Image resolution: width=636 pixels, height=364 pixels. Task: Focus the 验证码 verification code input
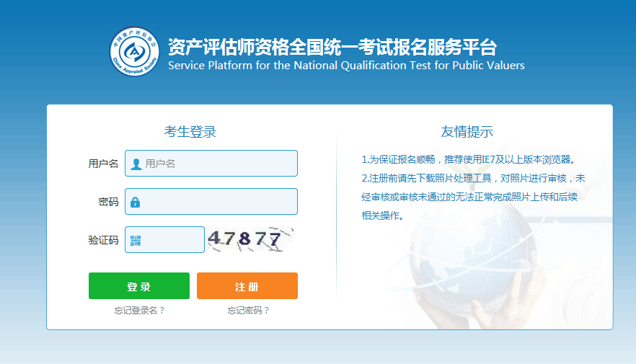click(x=172, y=240)
